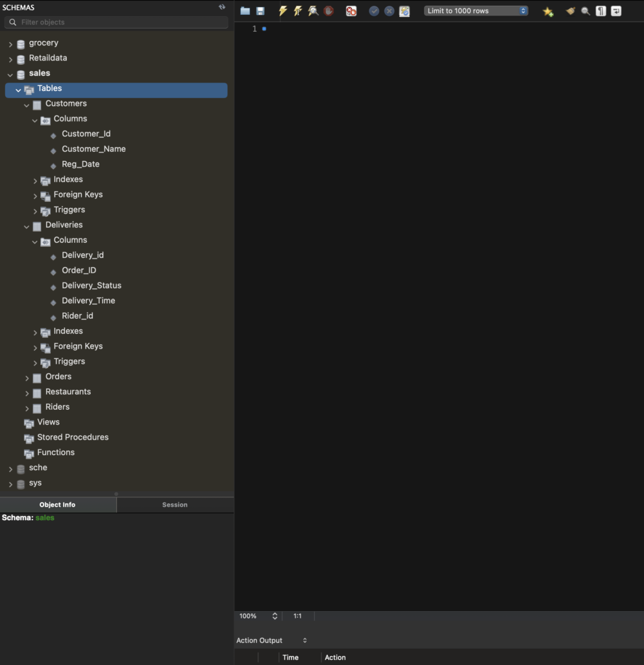Open the Limit to 1000 rows dropdown
The width and height of the screenshot is (644, 665).
[x=476, y=11]
